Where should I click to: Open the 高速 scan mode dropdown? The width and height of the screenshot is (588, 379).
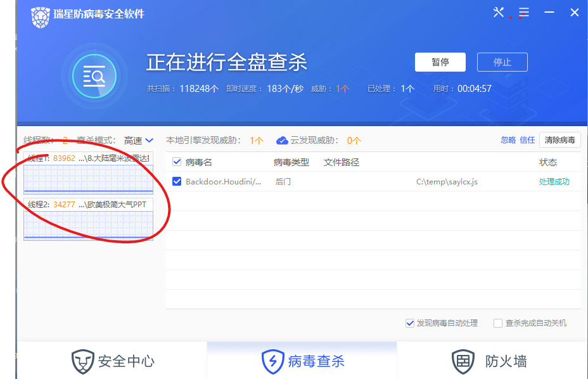(x=139, y=141)
